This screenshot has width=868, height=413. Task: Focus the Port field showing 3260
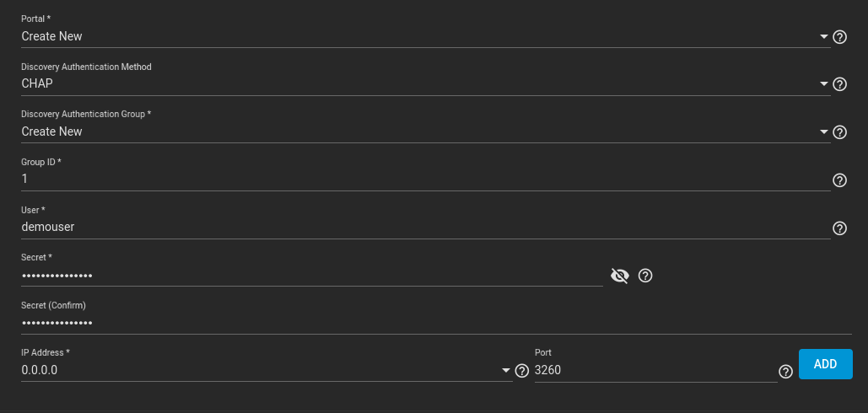click(655, 370)
